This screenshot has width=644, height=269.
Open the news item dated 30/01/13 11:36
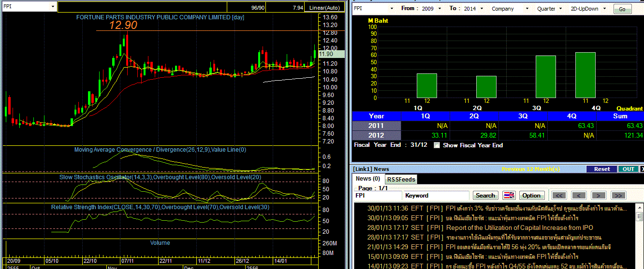coord(498,208)
